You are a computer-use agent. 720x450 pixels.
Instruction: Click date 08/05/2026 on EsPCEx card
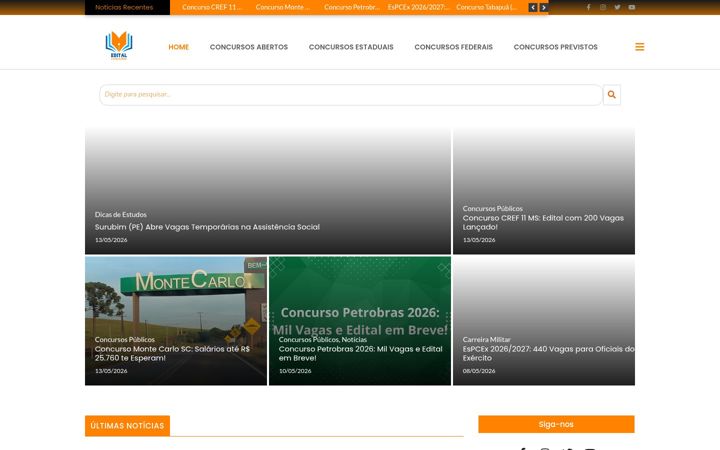point(479,371)
